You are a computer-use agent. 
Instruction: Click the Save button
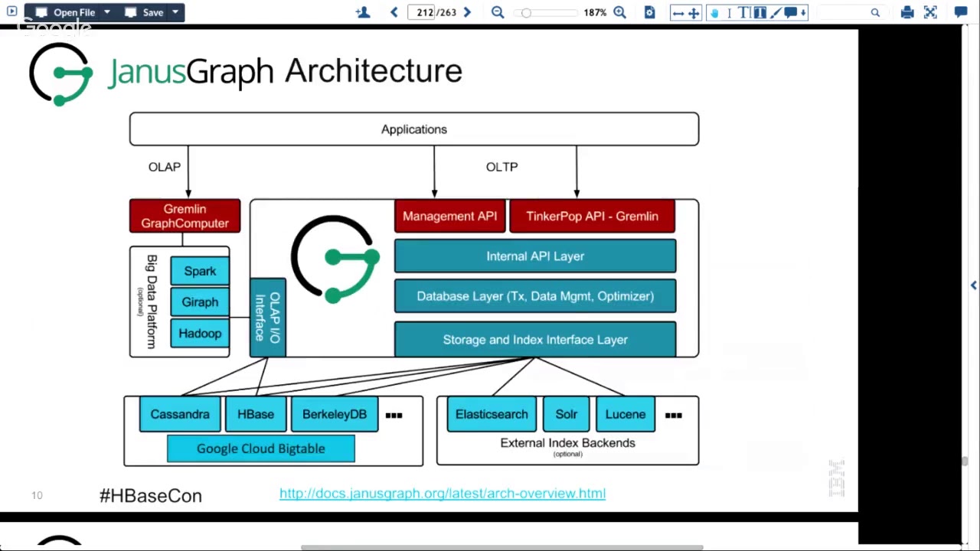[144, 12]
